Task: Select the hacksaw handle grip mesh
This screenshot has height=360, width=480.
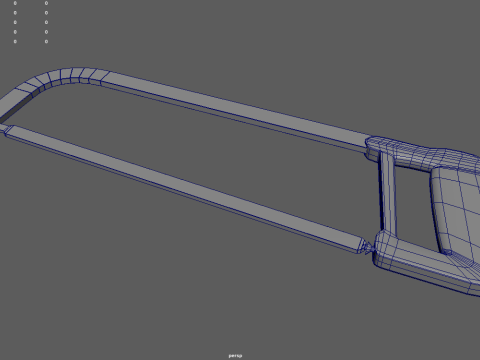Action: pos(458,207)
